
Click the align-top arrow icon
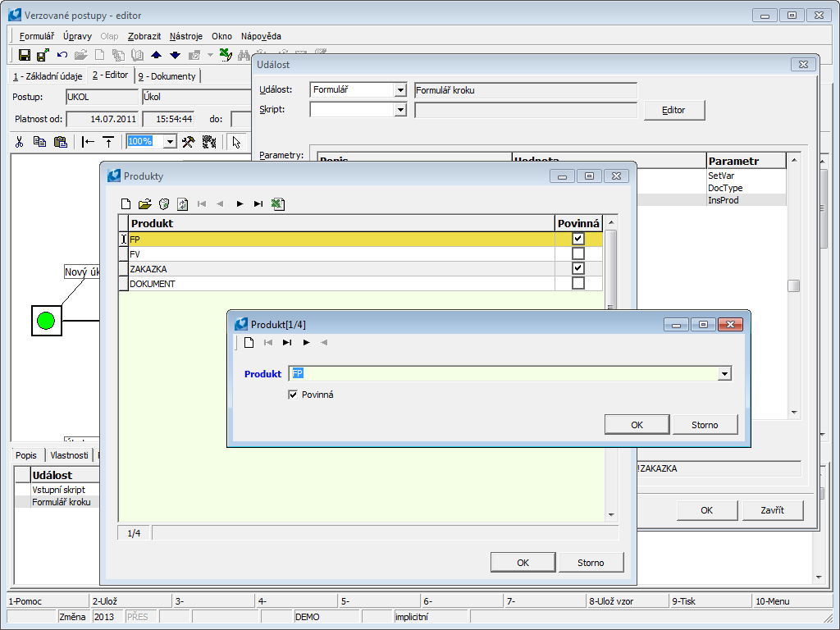108,142
